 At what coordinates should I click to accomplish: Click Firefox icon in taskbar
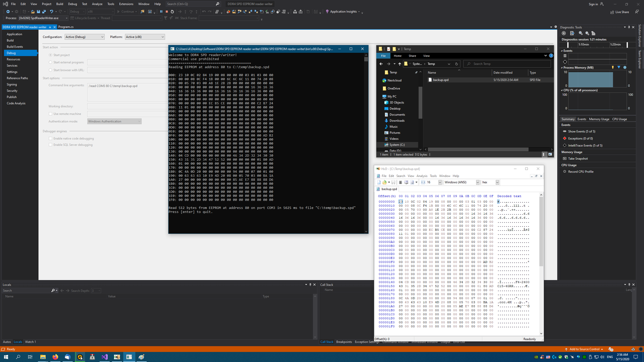point(55,356)
